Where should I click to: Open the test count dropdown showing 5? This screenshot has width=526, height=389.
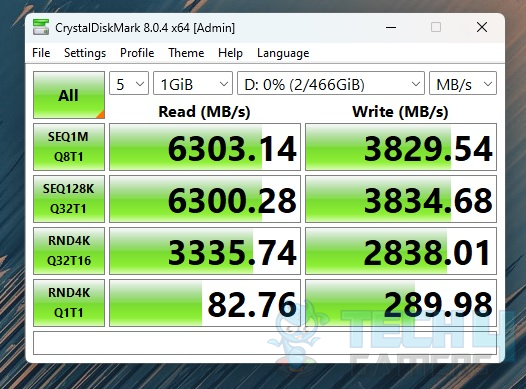129,83
